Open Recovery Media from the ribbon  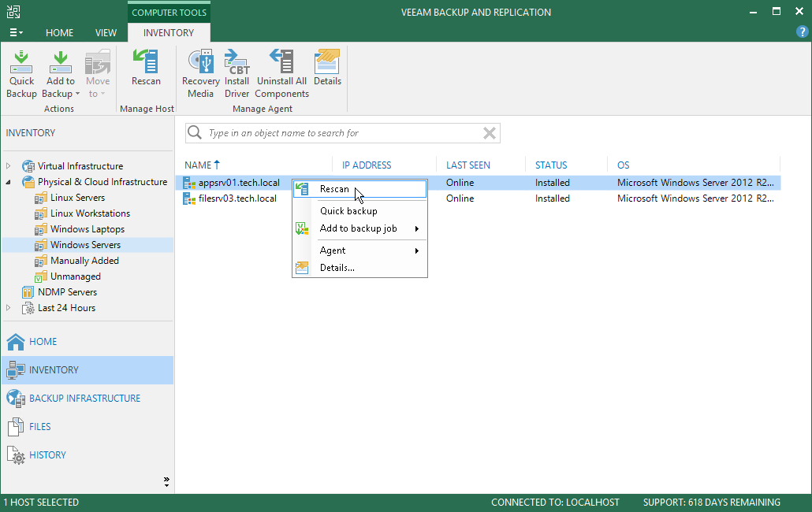click(201, 61)
